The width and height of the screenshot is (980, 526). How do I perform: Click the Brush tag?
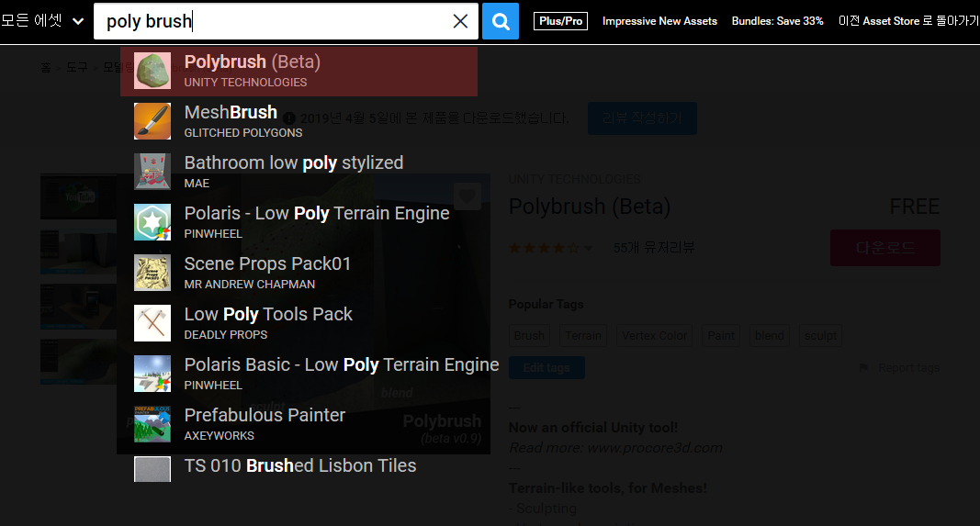point(529,336)
